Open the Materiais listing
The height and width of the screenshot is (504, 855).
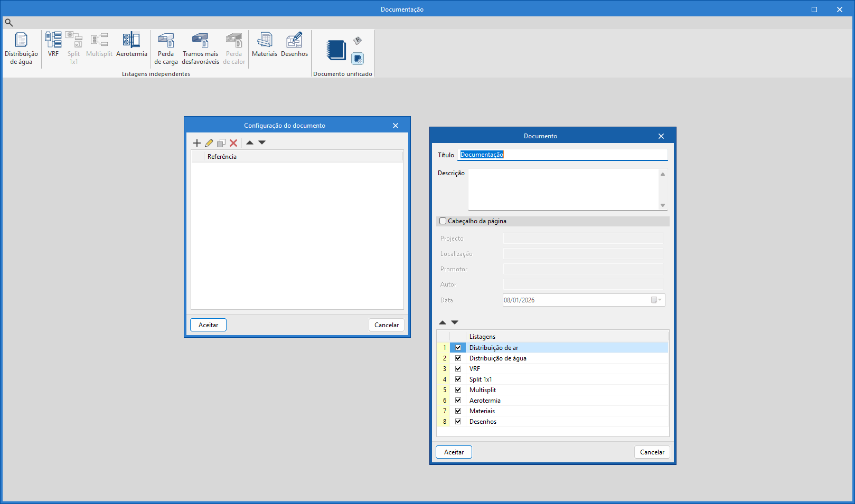point(265,44)
